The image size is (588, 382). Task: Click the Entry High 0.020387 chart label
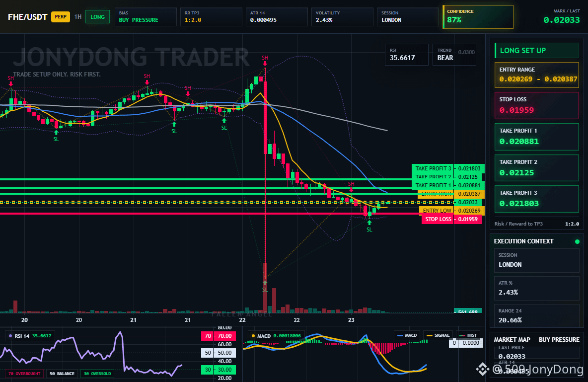451,194
